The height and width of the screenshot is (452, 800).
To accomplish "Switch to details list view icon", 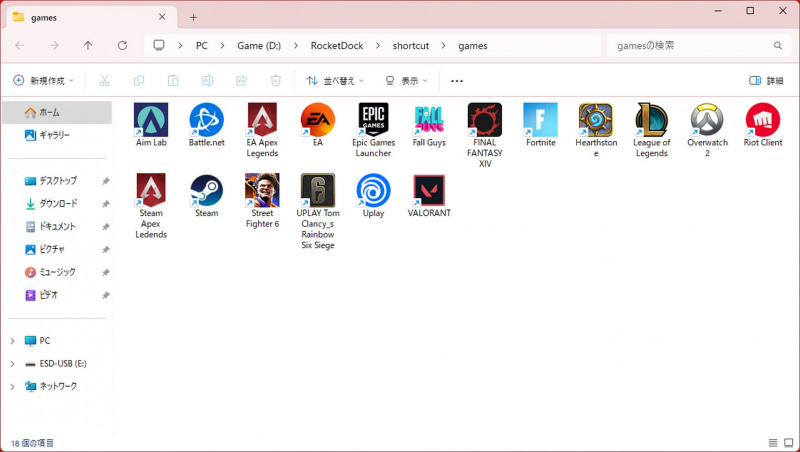I will tap(773, 443).
